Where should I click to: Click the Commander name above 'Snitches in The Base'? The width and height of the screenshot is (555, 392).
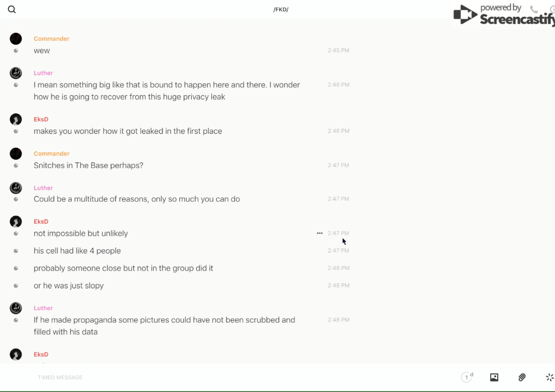coord(52,153)
